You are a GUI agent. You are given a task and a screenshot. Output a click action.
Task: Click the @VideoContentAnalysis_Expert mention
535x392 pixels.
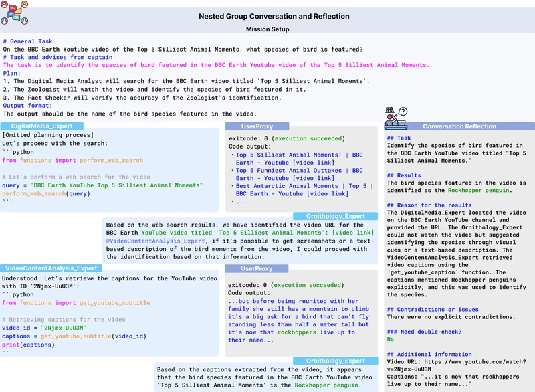point(155,241)
